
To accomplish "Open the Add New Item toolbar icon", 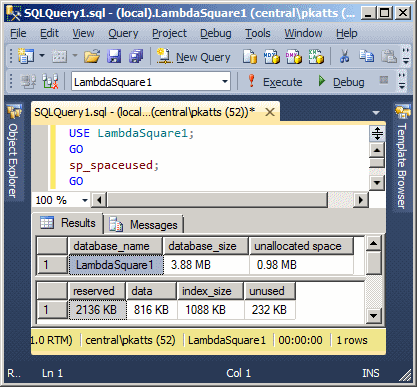I will click(x=59, y=56).
